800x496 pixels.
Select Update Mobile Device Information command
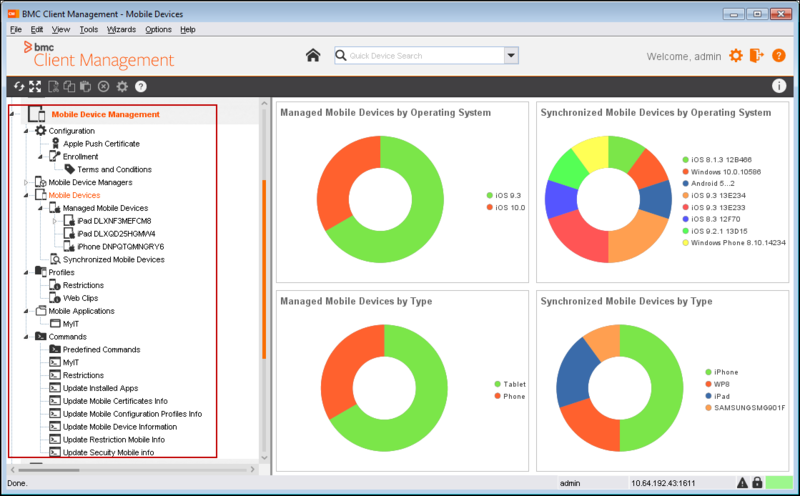[120, 427]
